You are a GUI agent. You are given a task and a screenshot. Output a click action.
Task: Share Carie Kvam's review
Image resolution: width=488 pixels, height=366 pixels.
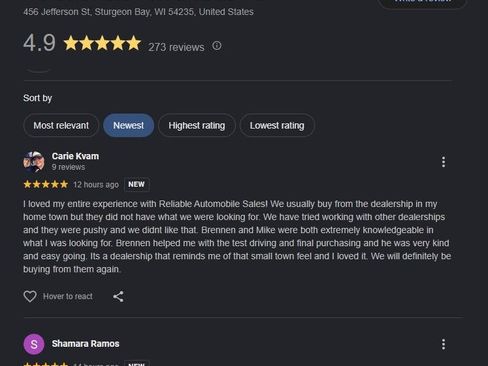[x=118, y=296]
